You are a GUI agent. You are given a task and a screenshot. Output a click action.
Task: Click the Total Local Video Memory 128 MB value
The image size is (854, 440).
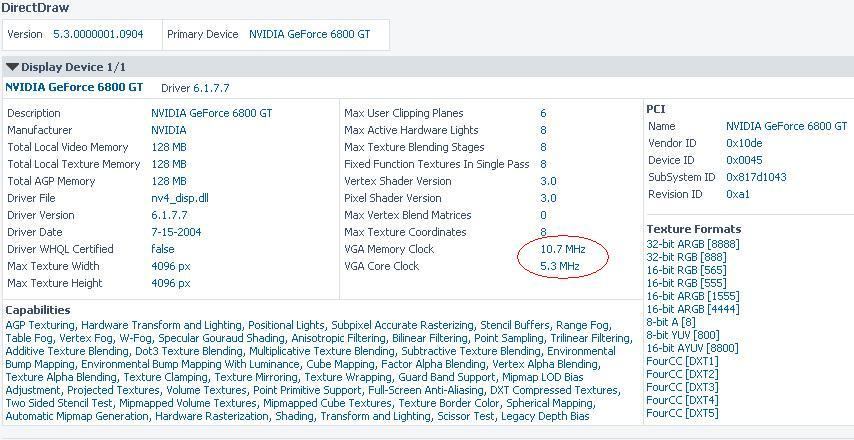[169, 148]
